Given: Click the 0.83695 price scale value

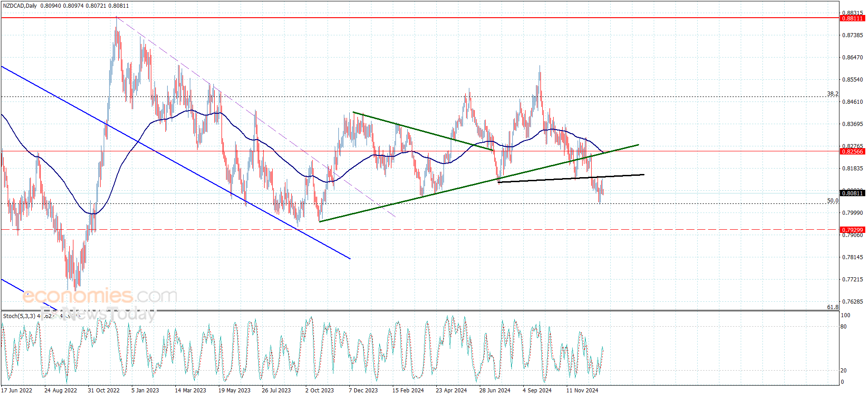Looking at the screenshot, I should tap(852, 124).
